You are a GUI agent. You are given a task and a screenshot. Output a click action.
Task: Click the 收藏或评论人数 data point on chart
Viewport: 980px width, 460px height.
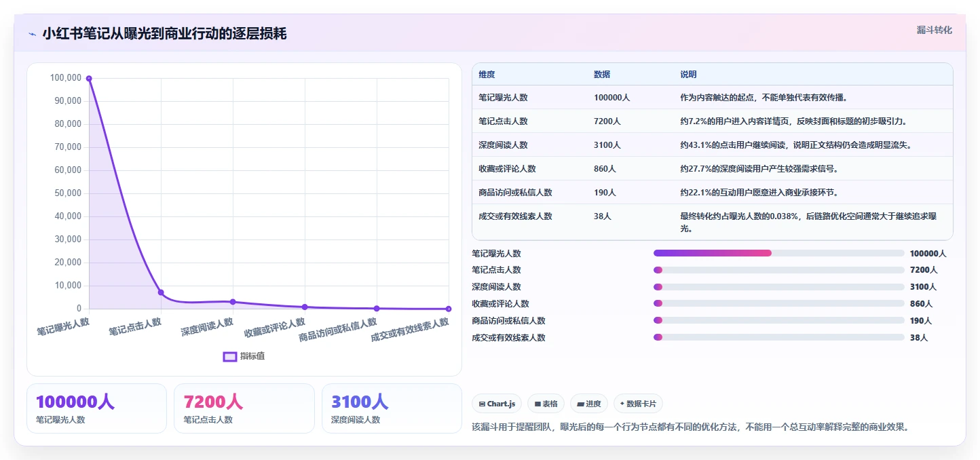click(305, 307)
